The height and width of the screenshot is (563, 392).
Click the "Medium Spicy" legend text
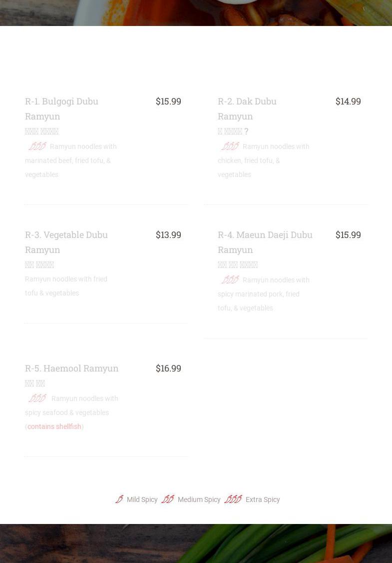click(199, 499)
